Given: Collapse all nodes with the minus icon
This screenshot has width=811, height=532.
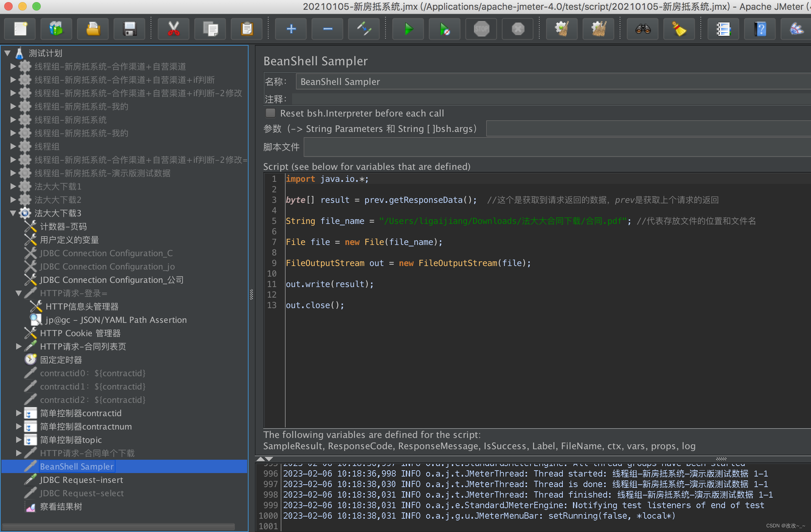Looking at the screenshot, I should (x=328, y=29).
